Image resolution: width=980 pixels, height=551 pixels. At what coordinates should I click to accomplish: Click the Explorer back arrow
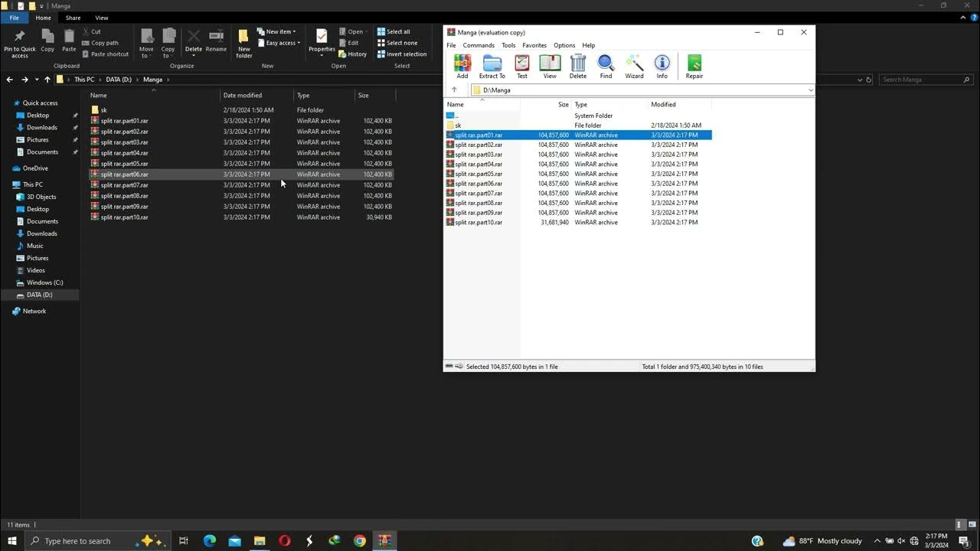click(x=9, y=80)
